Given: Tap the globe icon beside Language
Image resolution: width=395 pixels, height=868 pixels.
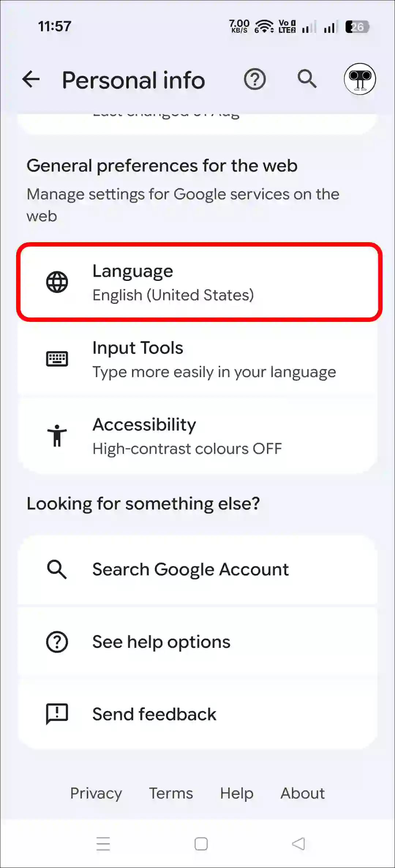Looking at the screenshot, I should (57, 282).
